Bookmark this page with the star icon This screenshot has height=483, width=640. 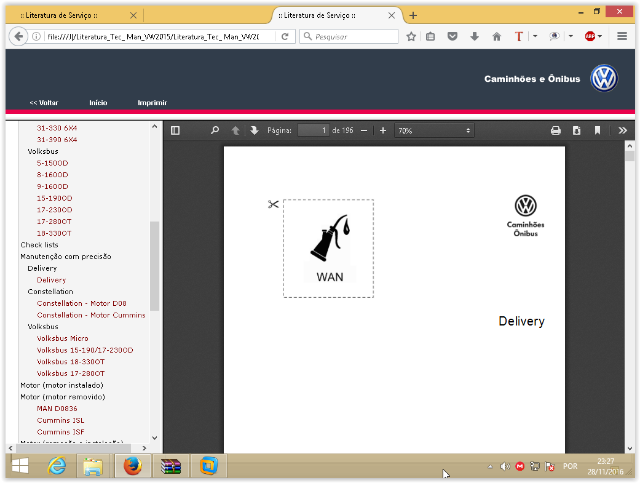click(x=411, y=37)
